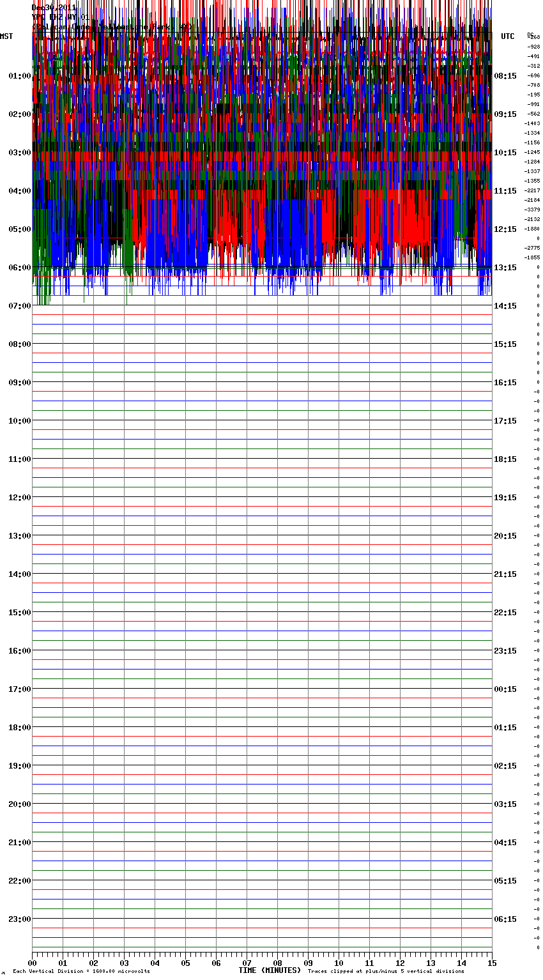The width and height of the screenshot is (543, 980).
Task: Click the Dec 30, 2011 date header
Action: coord(54,8)
